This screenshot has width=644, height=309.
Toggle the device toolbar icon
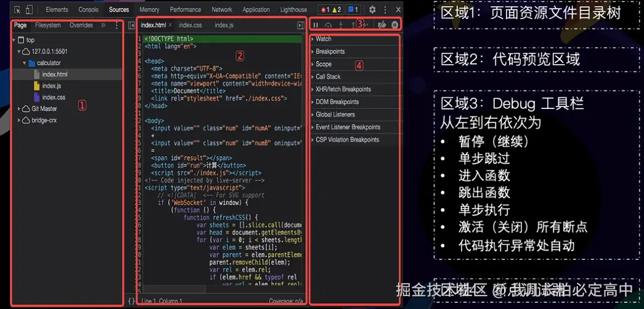coord(29,10)
